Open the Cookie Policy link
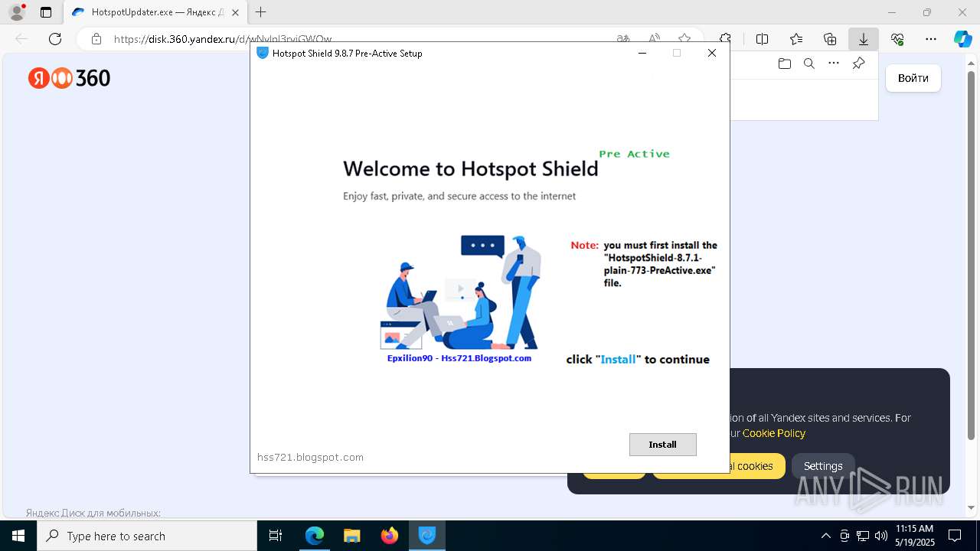980x551 pixels. (774, 433)
